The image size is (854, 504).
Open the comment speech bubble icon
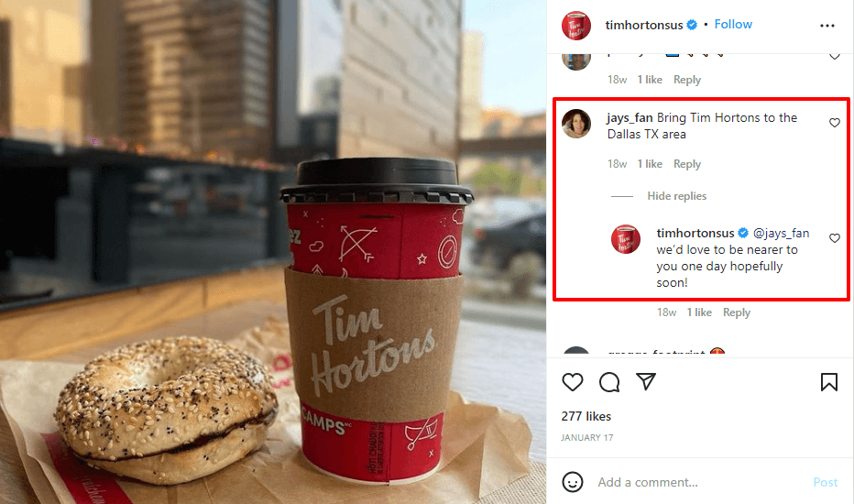(x=609, y=382)
